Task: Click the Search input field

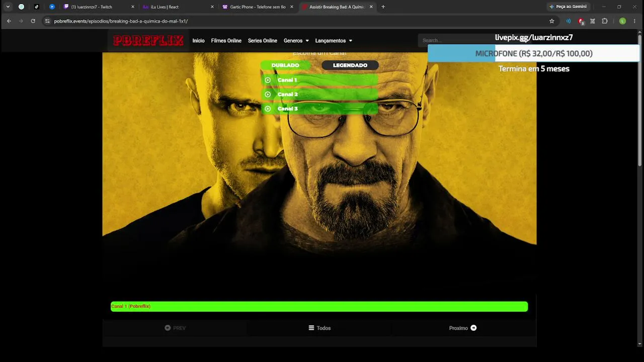Action: (x=455, y=40)
